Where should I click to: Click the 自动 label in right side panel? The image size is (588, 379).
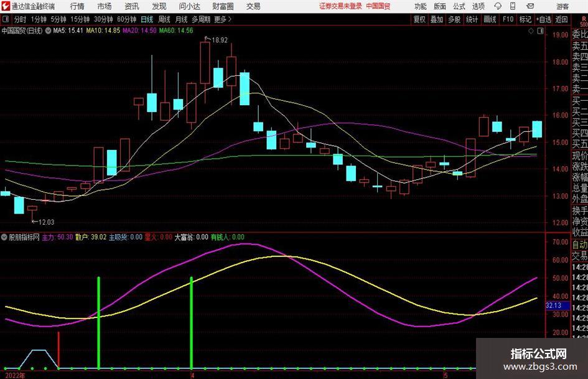[x=580, y=245]
